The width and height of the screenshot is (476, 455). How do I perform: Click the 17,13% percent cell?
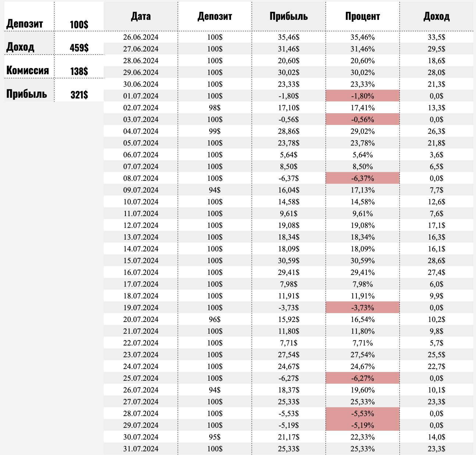point(362,190)
